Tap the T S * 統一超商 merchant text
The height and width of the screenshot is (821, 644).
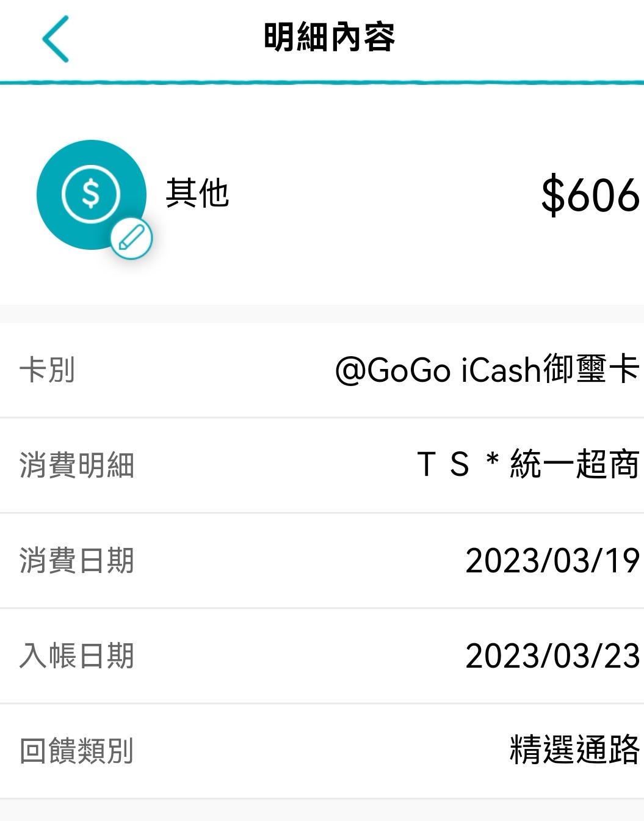tap(528, 464)
